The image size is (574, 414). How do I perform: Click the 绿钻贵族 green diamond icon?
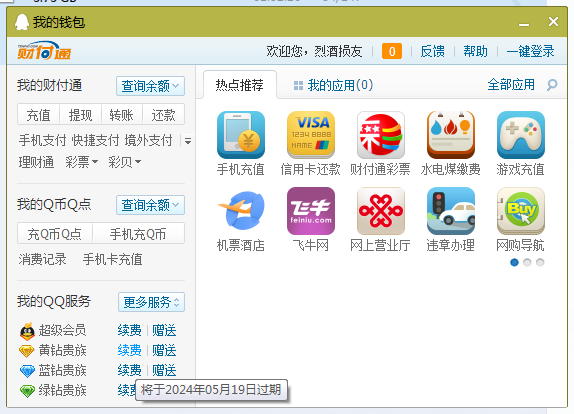tap(27, 391)
